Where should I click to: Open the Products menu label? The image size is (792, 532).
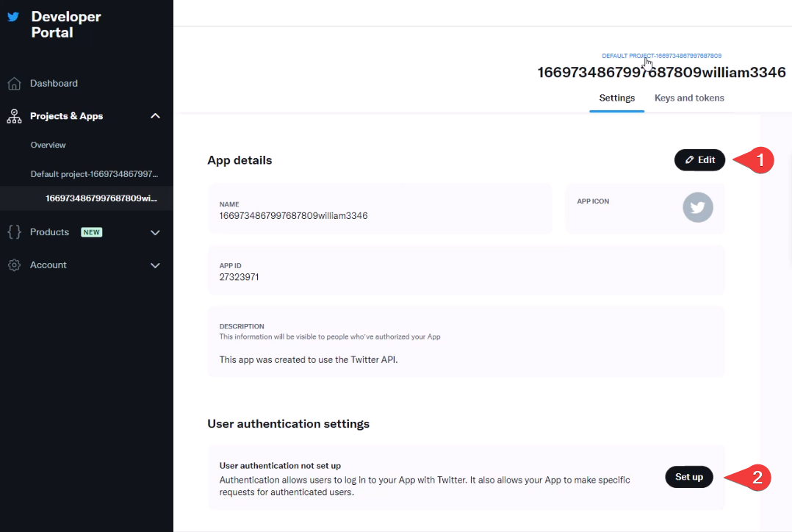[49, 232]
